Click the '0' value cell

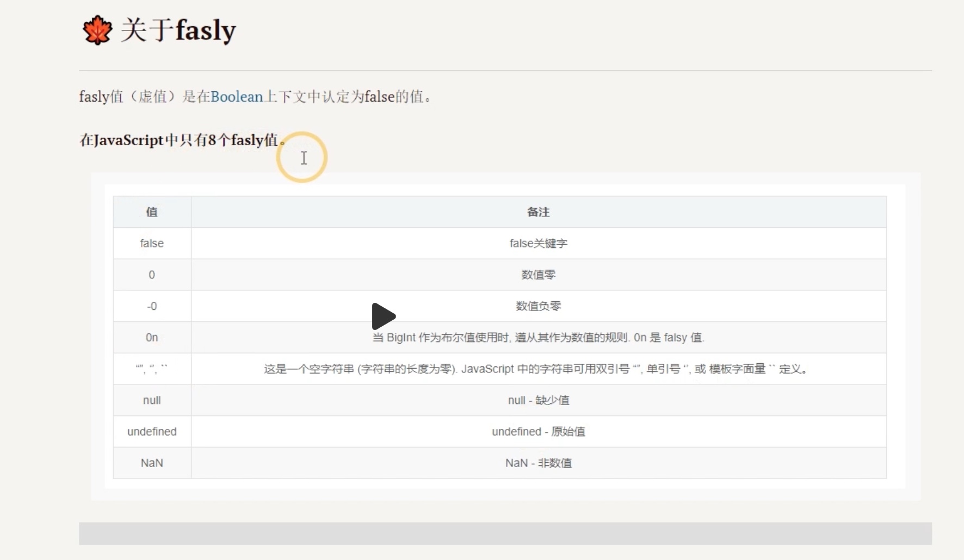(x=152, y=275)
